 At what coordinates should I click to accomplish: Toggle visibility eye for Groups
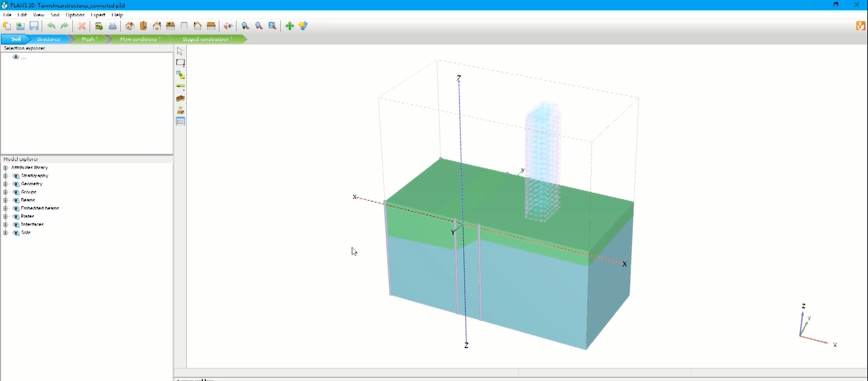pos(16,192)
